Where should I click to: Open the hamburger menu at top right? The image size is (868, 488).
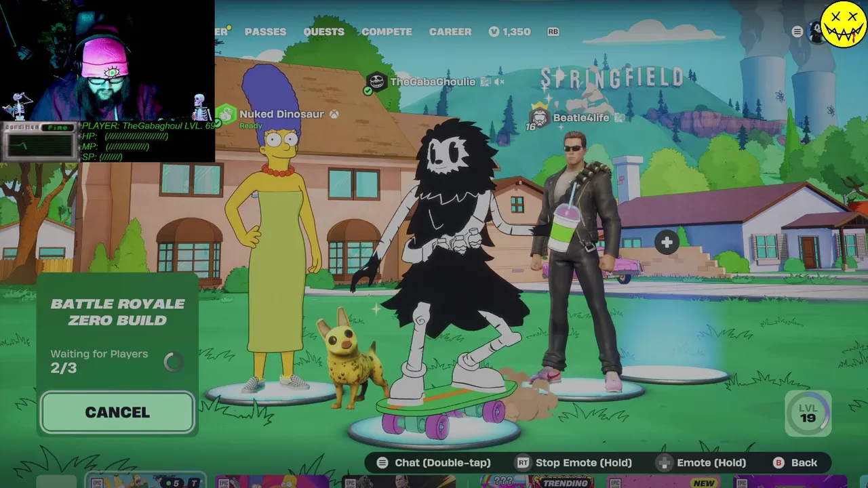tap(797, 32)
